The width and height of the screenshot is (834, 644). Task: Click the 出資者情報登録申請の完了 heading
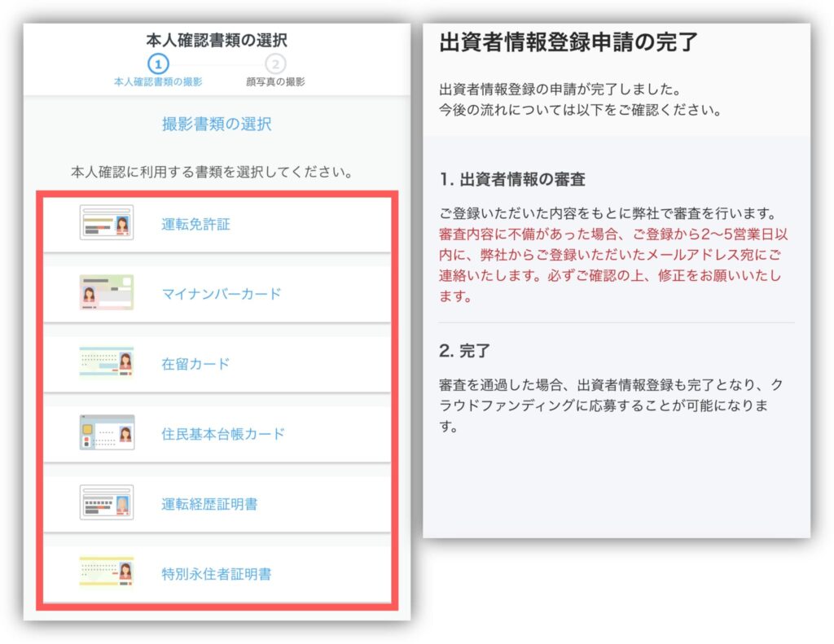click(x=568, y=42)
